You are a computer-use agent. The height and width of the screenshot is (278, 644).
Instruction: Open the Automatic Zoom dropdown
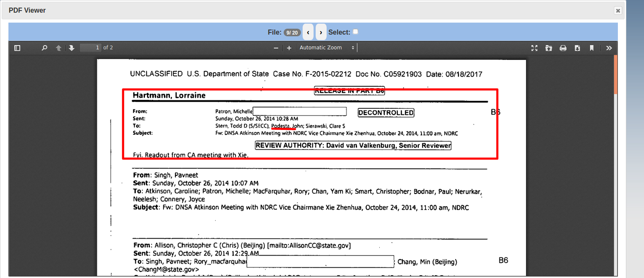(x=327, y=48)
